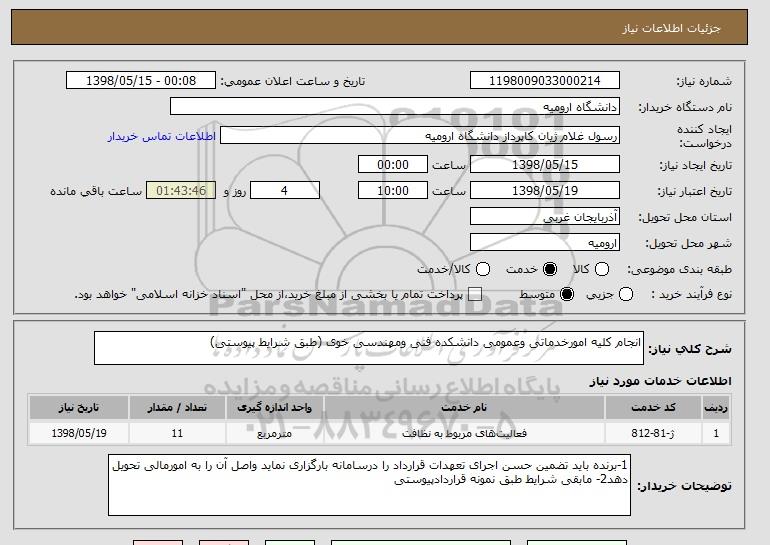Click the request creator name field
770x545 pixels.
(420, 136)
